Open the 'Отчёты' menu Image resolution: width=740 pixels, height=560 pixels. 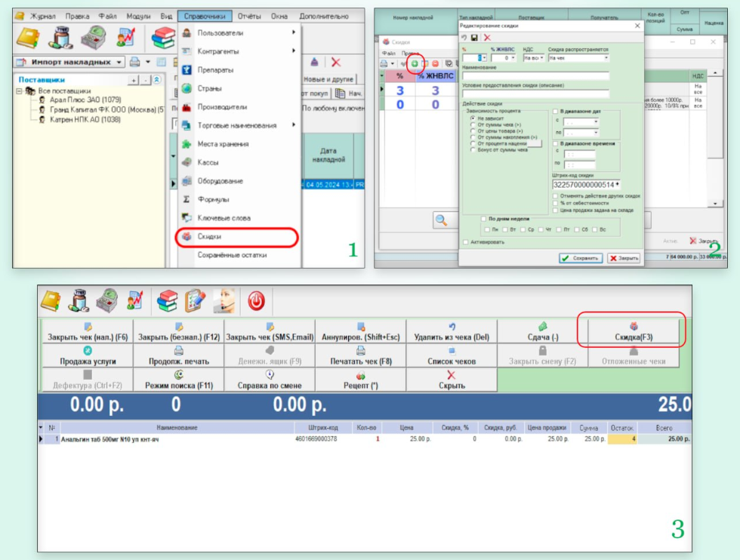248,15
